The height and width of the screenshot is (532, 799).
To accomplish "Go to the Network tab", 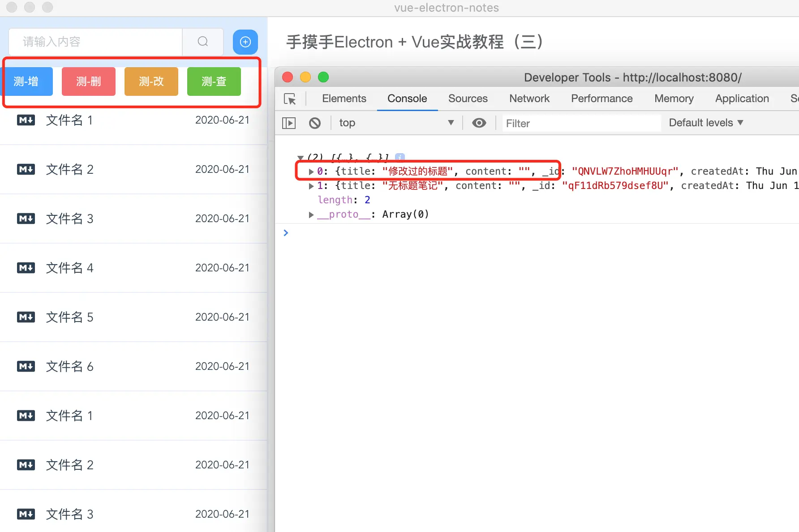I will [529, 99].
